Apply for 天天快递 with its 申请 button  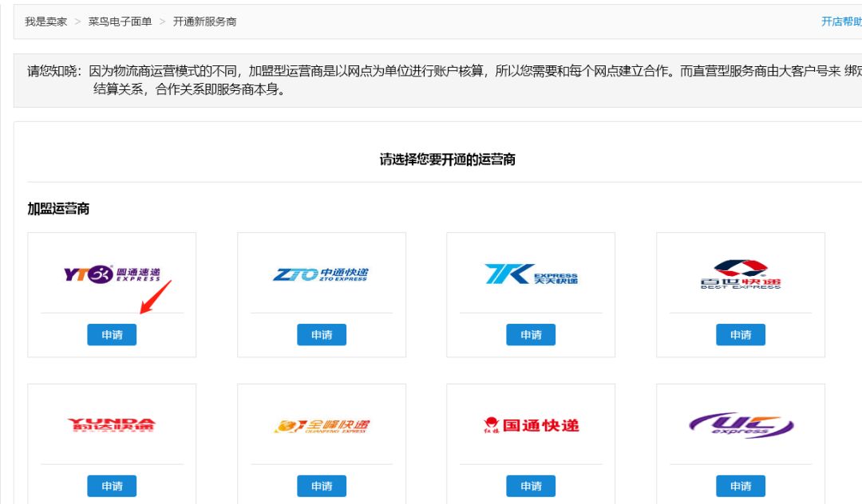(x=531, y=335)
